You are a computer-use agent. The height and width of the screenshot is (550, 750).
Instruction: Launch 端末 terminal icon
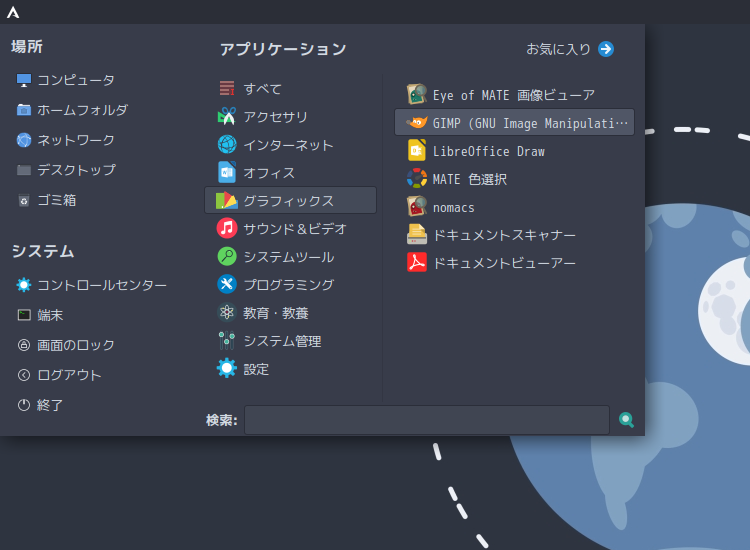23,315
